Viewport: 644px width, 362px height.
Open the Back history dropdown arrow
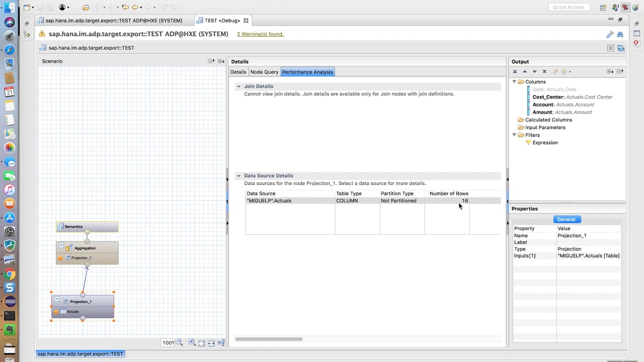(141, 8)
